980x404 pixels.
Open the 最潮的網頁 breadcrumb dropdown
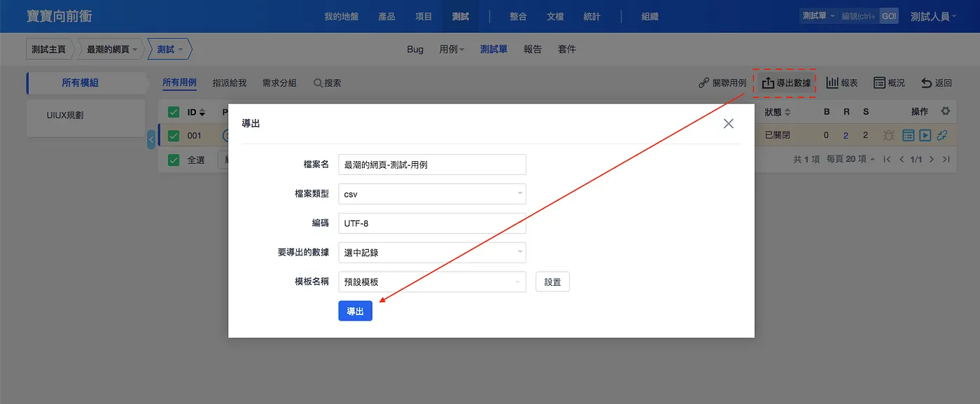pos(111,49)
